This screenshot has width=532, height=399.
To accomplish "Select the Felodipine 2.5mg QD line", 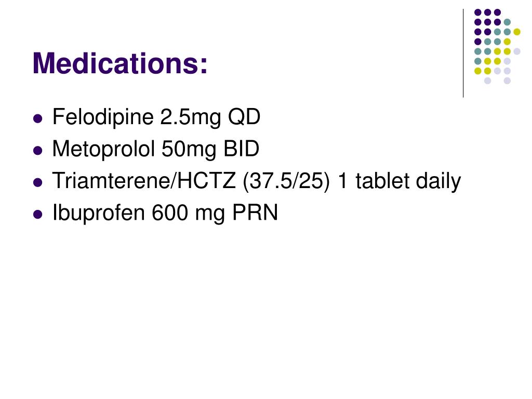I will 156,117.
